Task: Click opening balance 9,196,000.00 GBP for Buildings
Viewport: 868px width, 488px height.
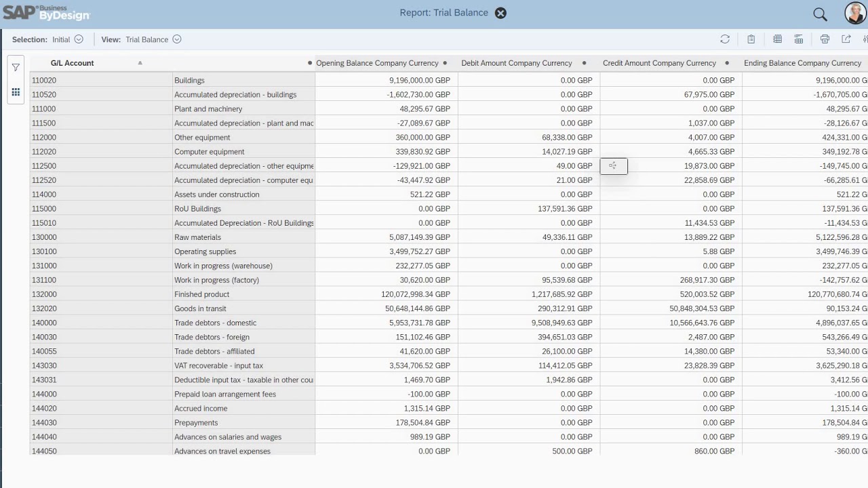Action: click(420, 80)
